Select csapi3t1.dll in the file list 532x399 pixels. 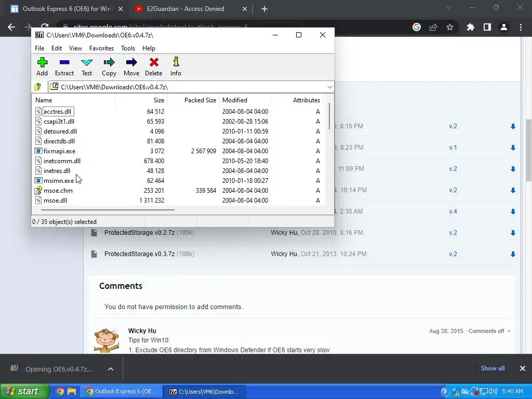pos(59,122)
